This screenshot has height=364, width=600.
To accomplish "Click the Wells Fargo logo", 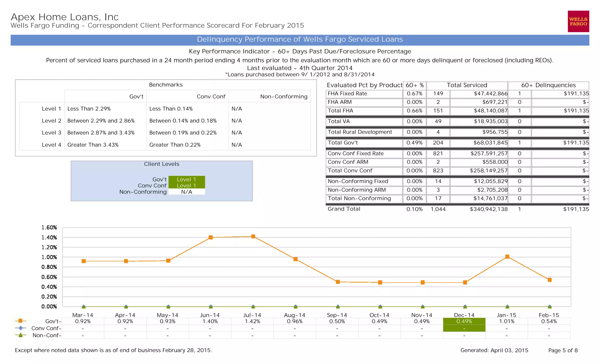I will tap(578, 21).
